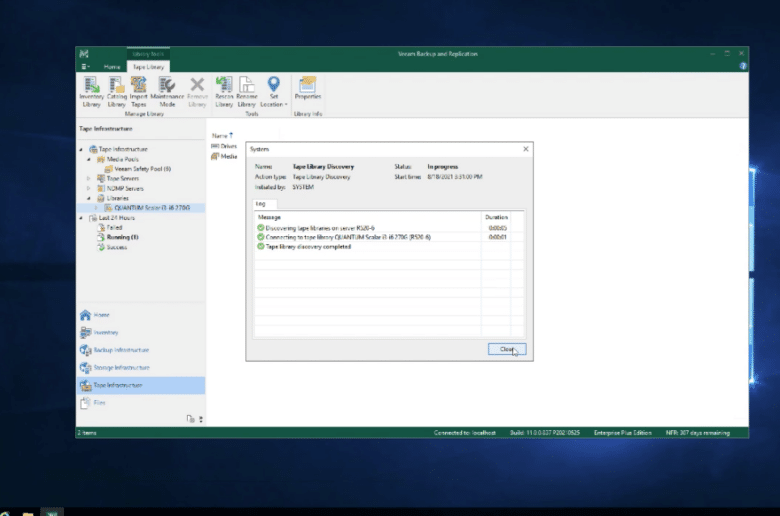780x516 pixels.
Task: Click the navigation pane overflow arrow
Action: point(201,419)
